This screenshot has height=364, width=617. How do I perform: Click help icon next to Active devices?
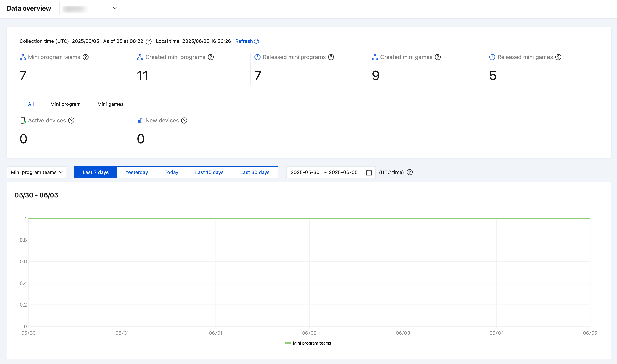tap(71, 120)
